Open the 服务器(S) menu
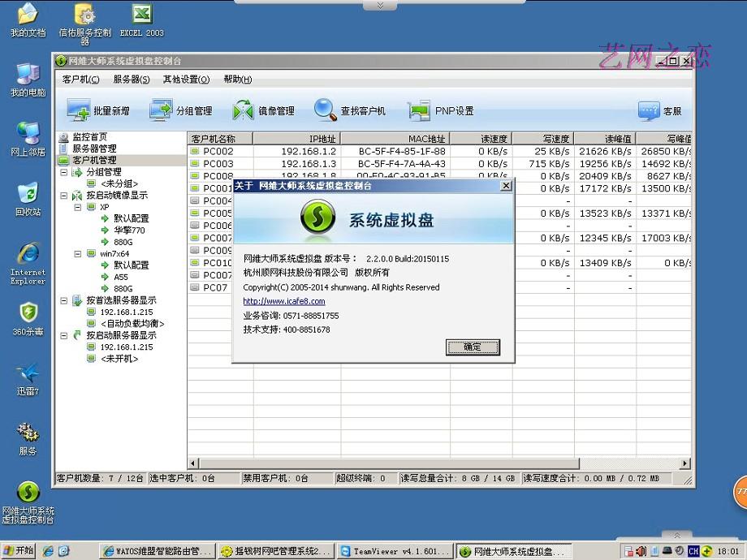The height and width of the screenshot is (560, 747). (x=131, y=79)
